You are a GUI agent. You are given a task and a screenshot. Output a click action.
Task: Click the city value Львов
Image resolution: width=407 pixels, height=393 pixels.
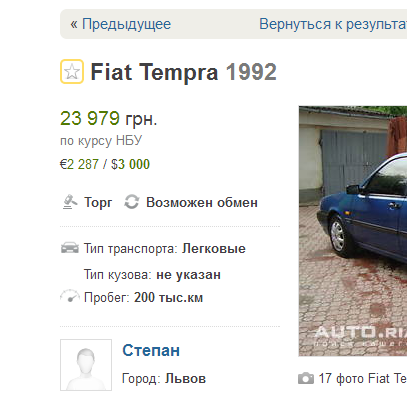tap(186, 379)
